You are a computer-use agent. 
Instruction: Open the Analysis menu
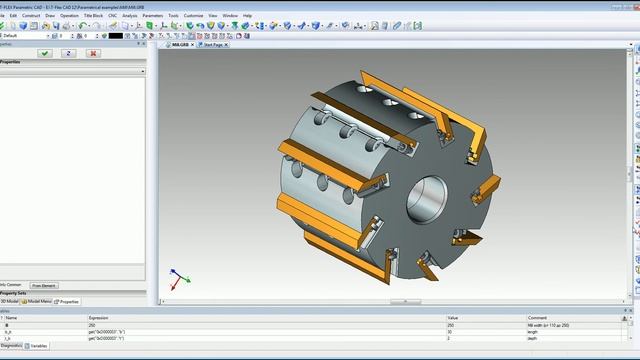pos(130,16)
